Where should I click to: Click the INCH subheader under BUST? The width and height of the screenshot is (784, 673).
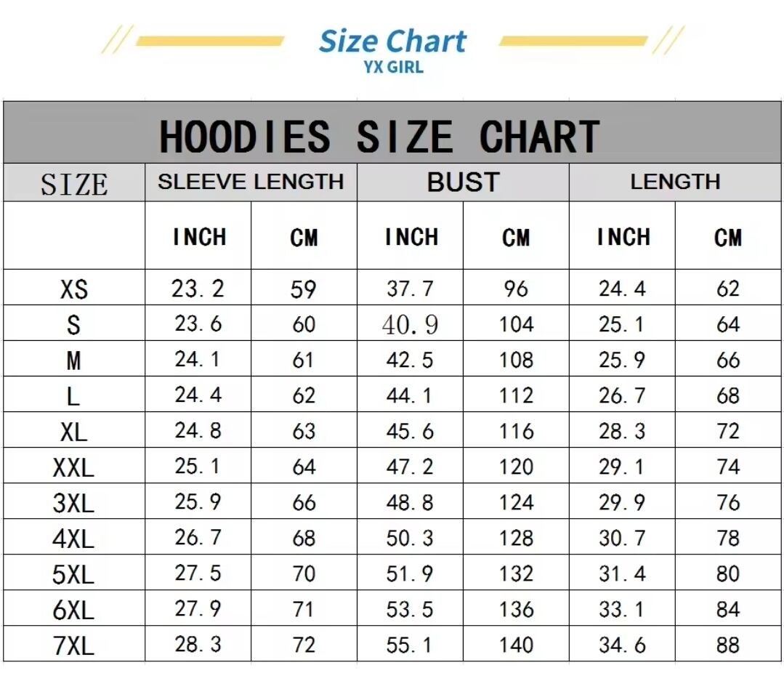pos(411,237)
